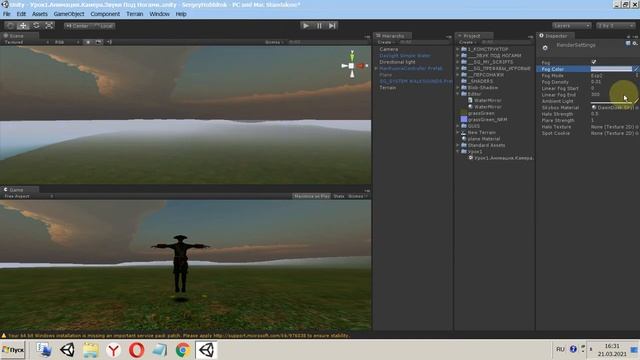
Task: Collapse the Editor folder in Project
Action: (x=458, y=94)
